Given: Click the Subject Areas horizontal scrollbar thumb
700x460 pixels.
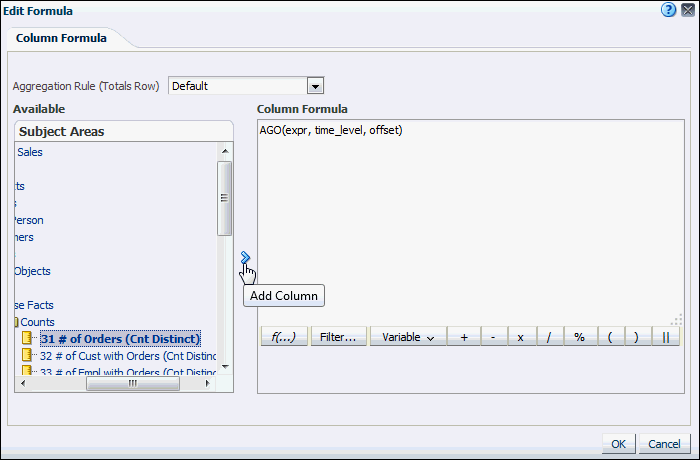Looking at the screenshot, I should coord(133,383).
